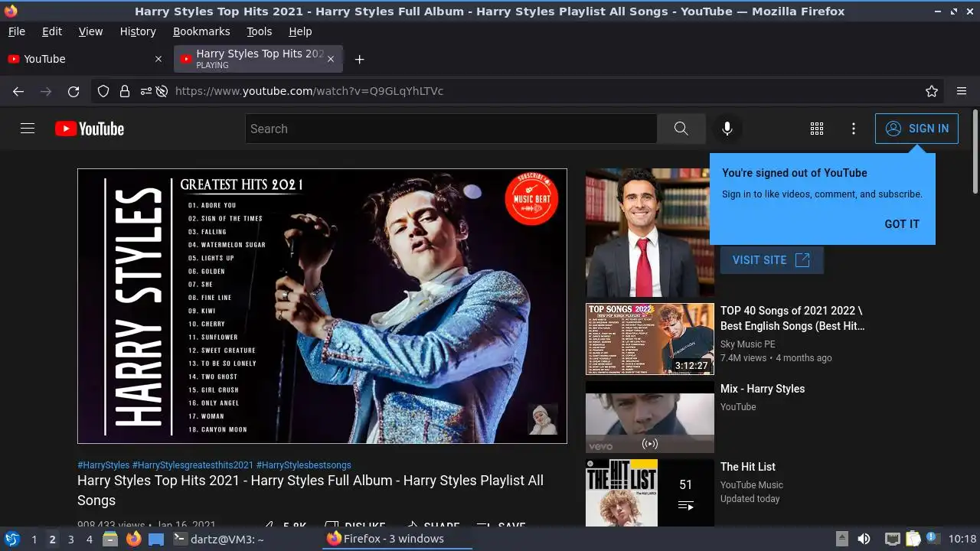Screen dimensions: 980x551
Task: Open the Bookmarks menu
Action: (201, 31)
